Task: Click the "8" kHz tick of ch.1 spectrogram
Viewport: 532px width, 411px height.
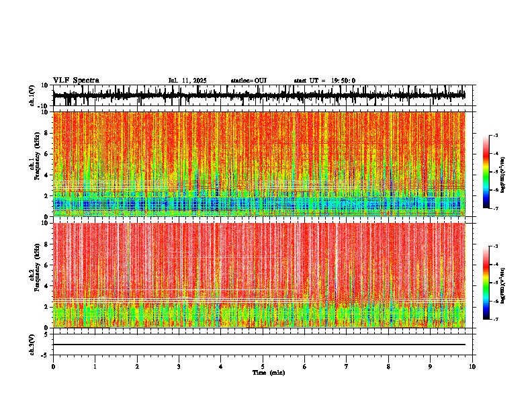Action: click(47, 133)
